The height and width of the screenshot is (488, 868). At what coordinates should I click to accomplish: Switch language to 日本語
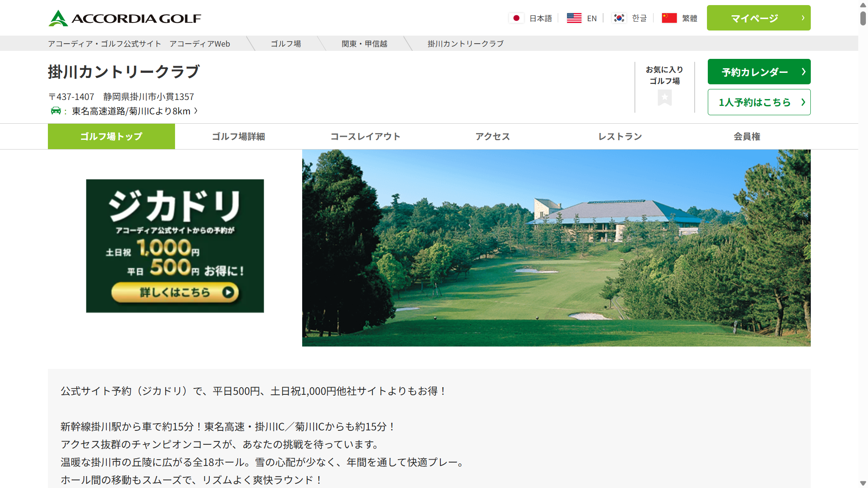[x=541, y=18]
